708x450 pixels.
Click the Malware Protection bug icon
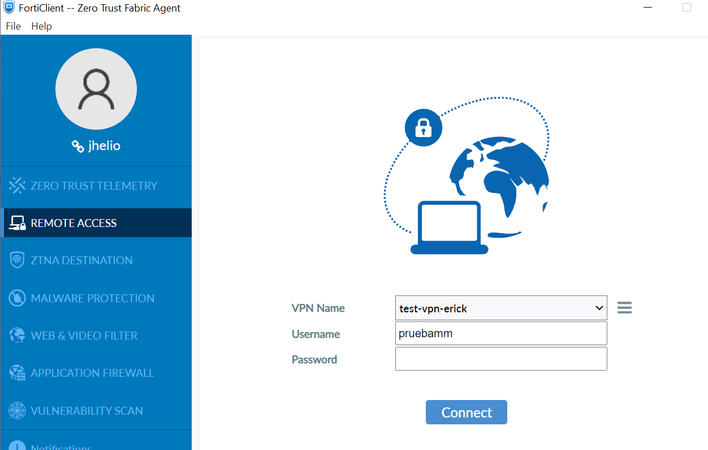(x=17, y=298)
